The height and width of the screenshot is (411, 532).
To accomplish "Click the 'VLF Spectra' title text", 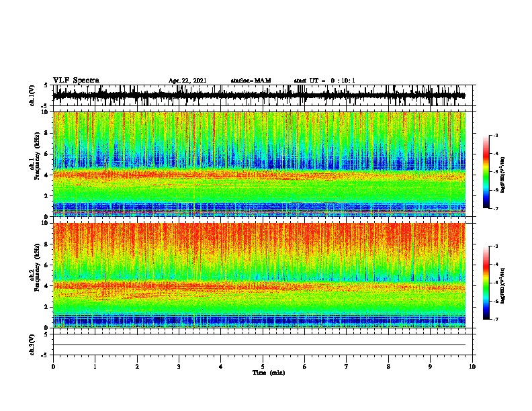I will tap(76, 81).
